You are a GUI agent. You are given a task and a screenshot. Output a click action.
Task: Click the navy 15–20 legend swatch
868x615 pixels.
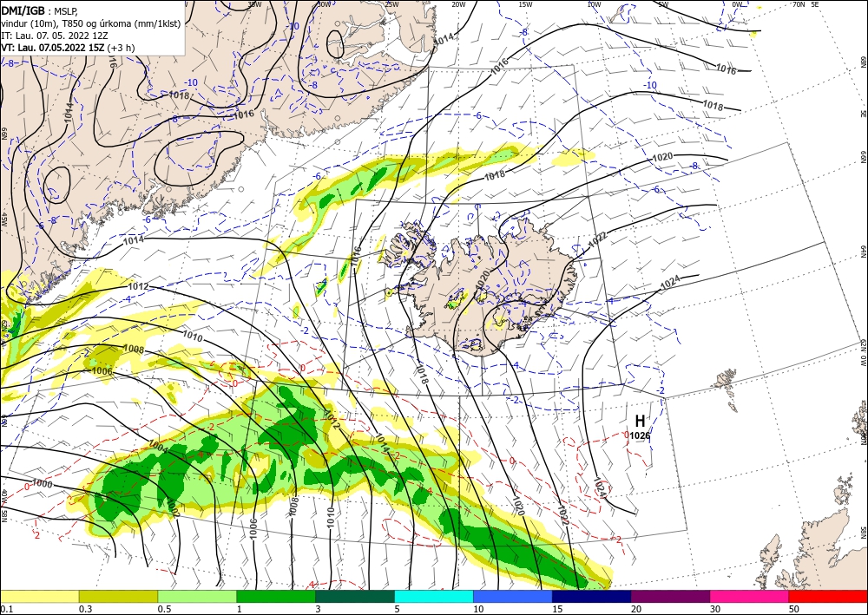pos(592,596)
